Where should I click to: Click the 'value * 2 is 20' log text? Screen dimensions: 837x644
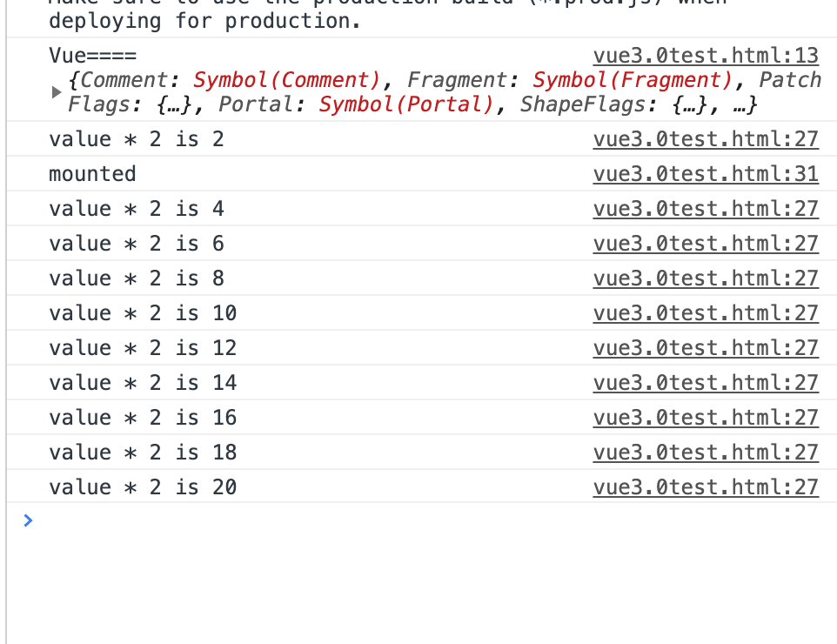[143, 487]
